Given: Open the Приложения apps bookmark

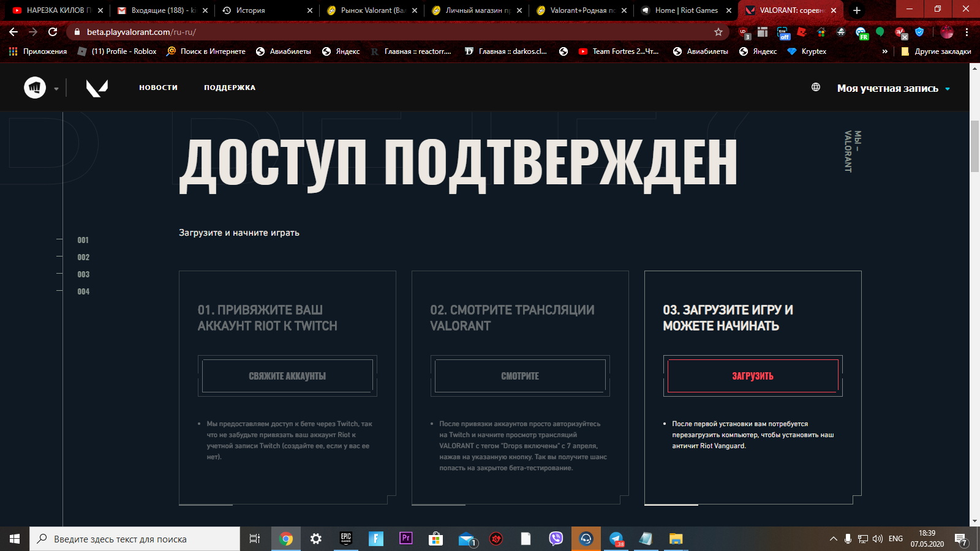Looking at the screenshot, I should (38, 51).
